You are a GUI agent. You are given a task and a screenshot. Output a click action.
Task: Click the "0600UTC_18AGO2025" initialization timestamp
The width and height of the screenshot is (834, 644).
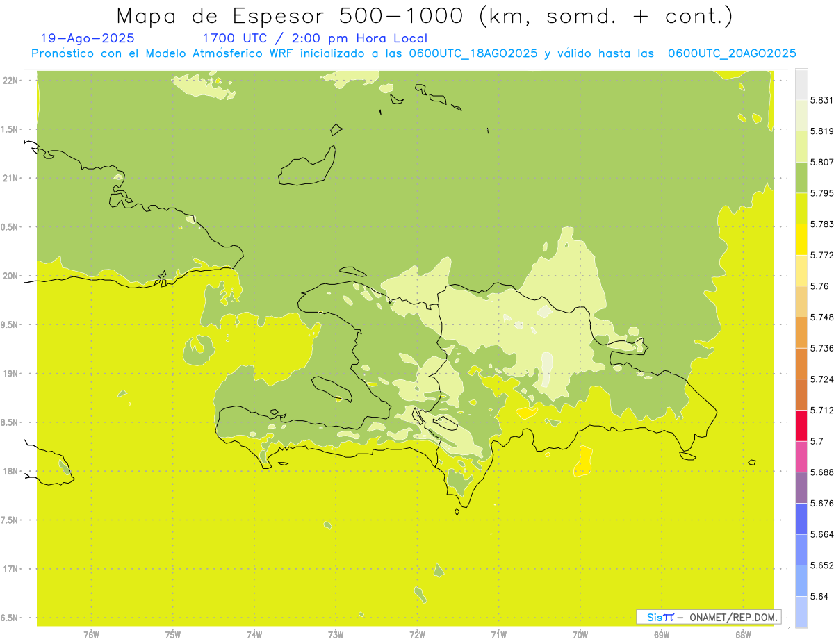[473, 53]
